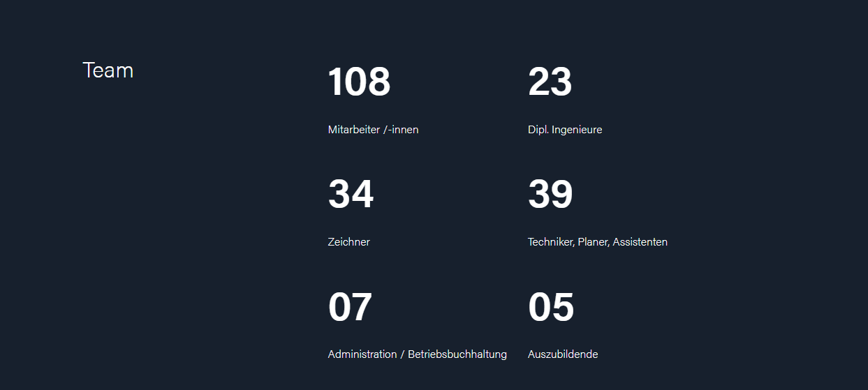
Task: Select the Zeichner label
Action: coord(348,242)
